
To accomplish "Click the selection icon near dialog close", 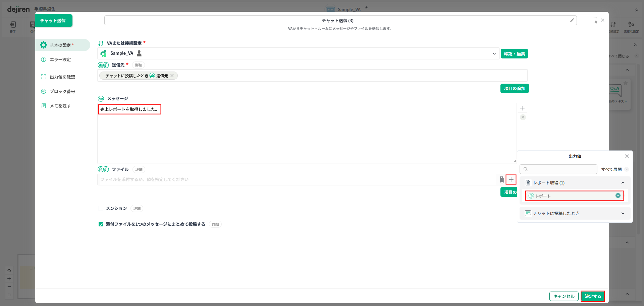I will click(594, 20).
